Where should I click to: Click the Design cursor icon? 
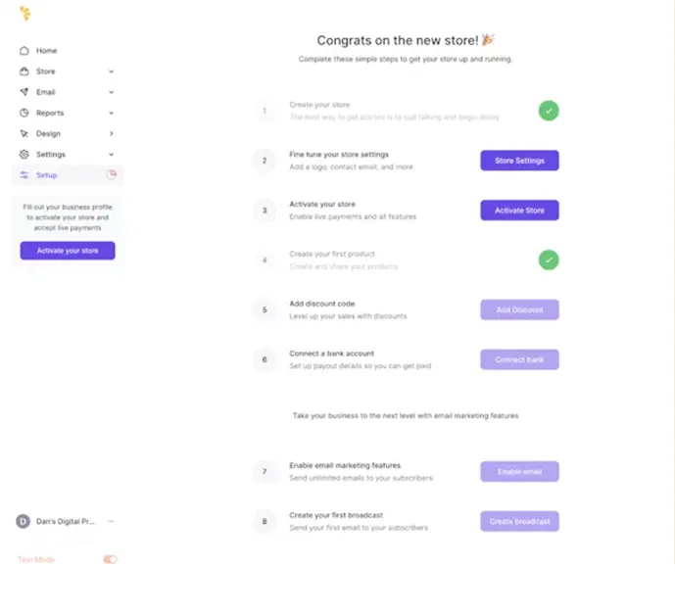(24, 133)
